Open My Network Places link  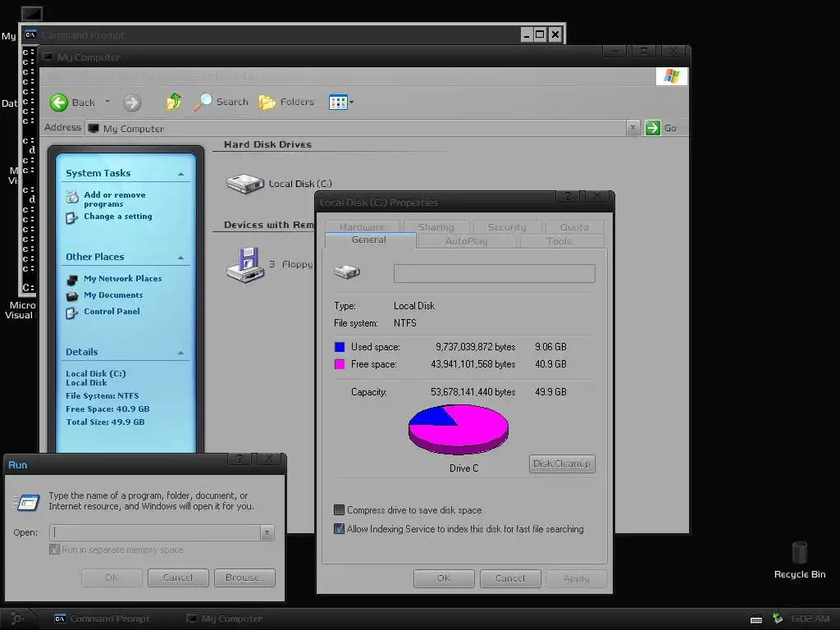(123, 279)
